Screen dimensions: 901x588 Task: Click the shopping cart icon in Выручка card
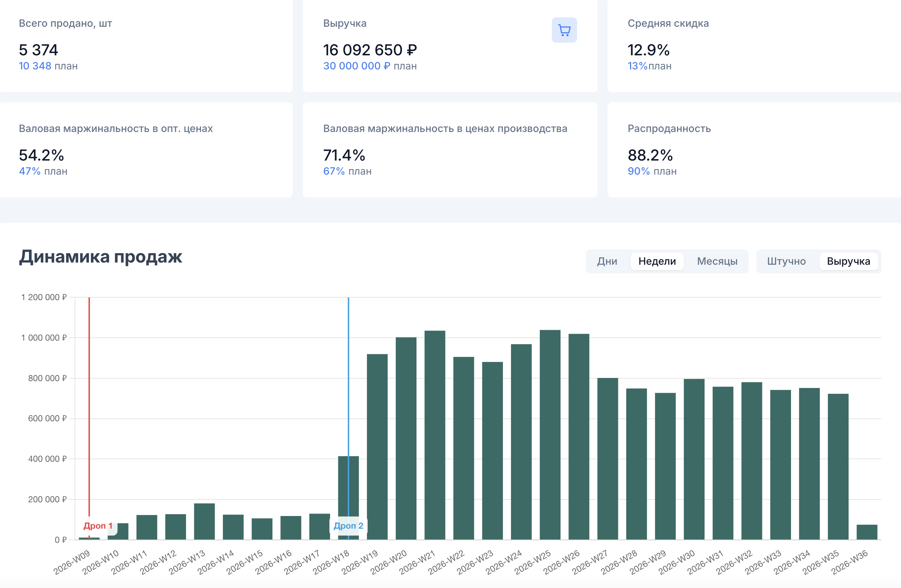pyautogui.click(x=564, y=30)
